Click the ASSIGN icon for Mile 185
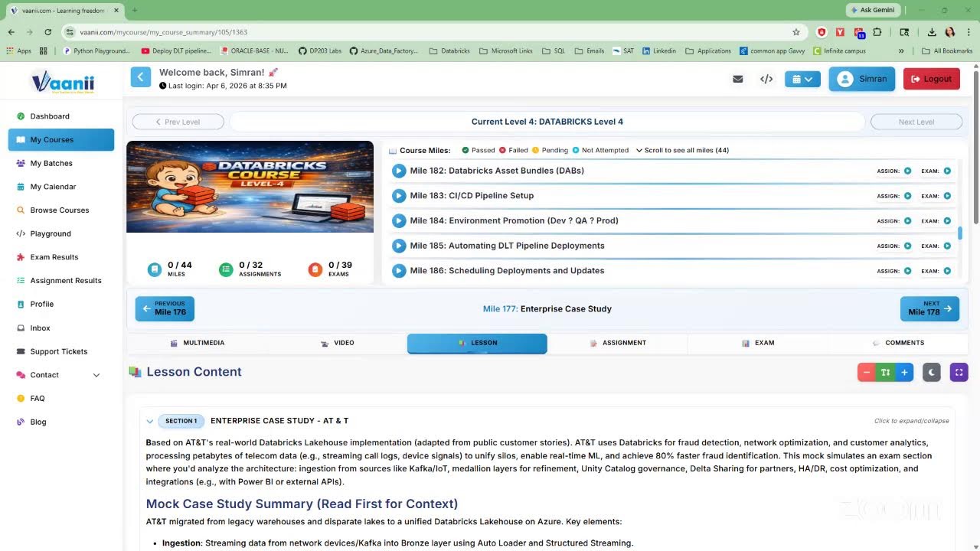Screen dimensions: 980x551 [907, 246]
